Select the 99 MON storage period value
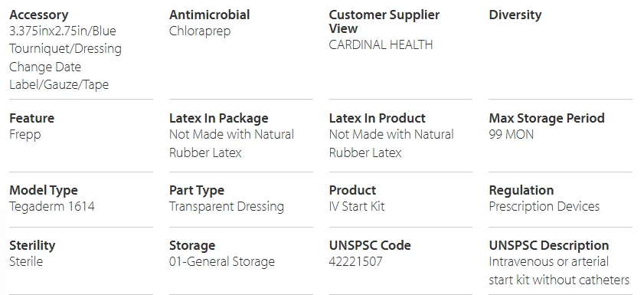 click(511, 134)
